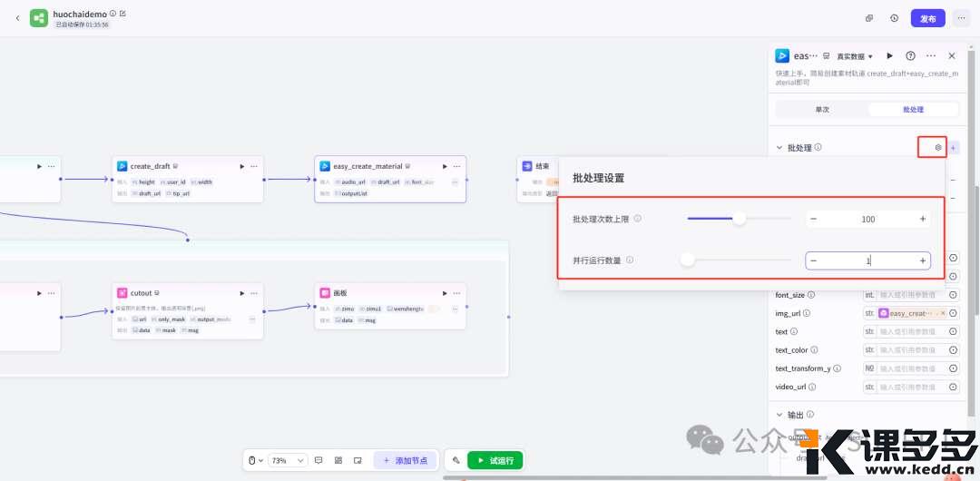
Task: Click the 添加节点 button
Action: tap(405, 460)
